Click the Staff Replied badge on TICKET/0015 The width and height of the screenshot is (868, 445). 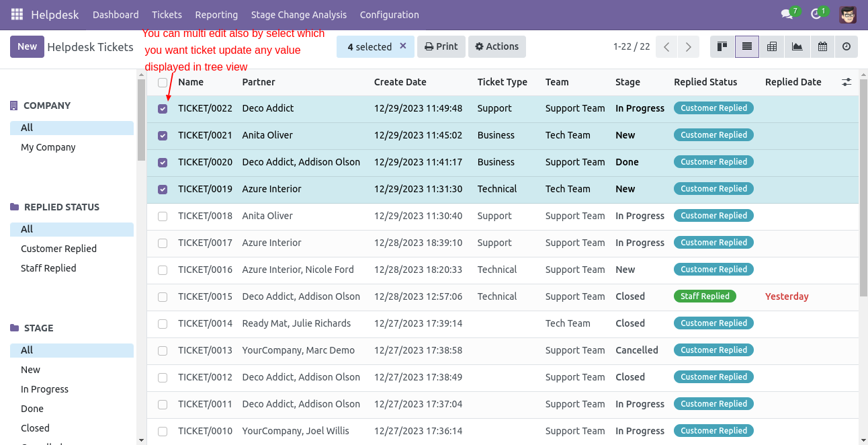705,296
